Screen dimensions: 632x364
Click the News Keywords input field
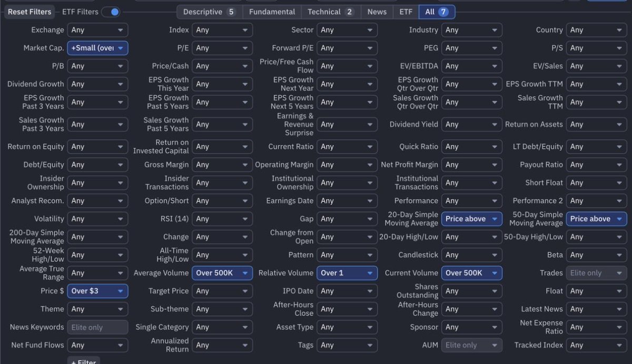tap(97, 327)
